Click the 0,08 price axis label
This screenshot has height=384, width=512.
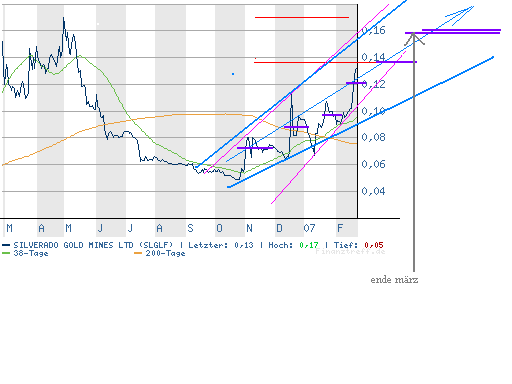373,137
